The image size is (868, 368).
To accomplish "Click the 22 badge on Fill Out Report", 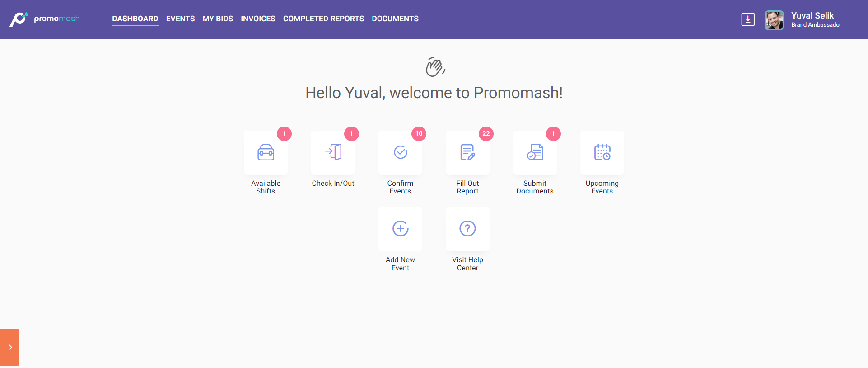I will click(x=486, y=134).
